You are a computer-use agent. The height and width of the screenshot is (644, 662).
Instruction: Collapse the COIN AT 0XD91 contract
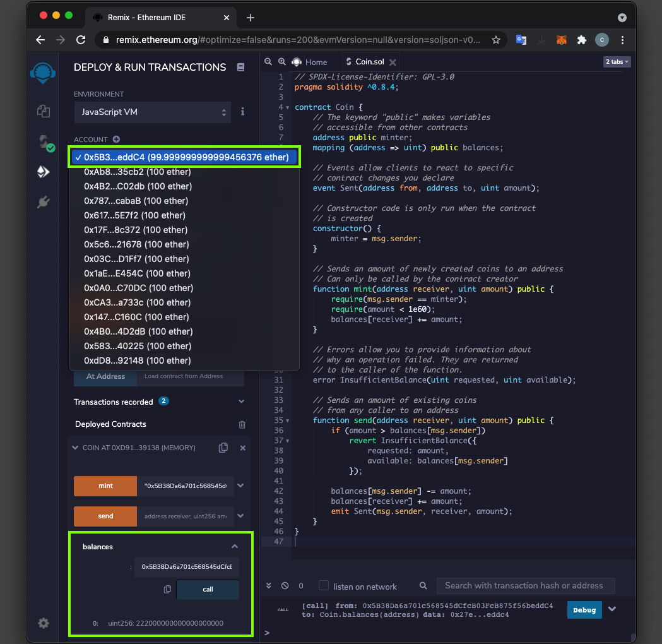(x=75, y=448)
